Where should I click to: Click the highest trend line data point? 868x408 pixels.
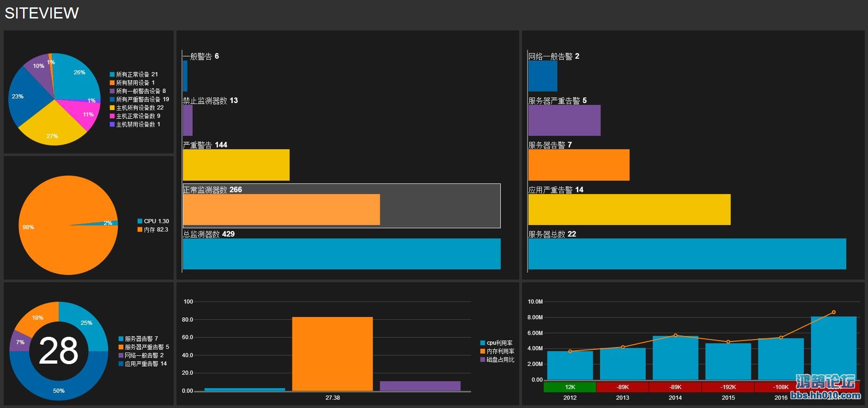point(834,312)
